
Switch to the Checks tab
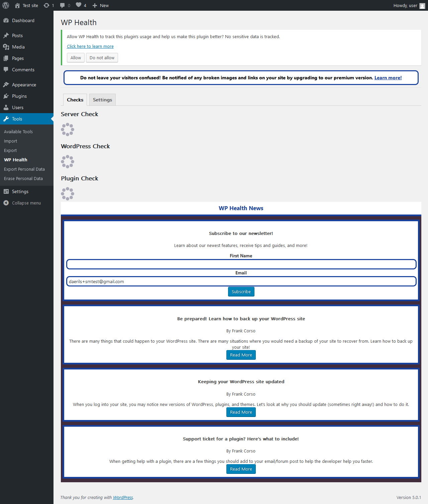pos(75,100)
